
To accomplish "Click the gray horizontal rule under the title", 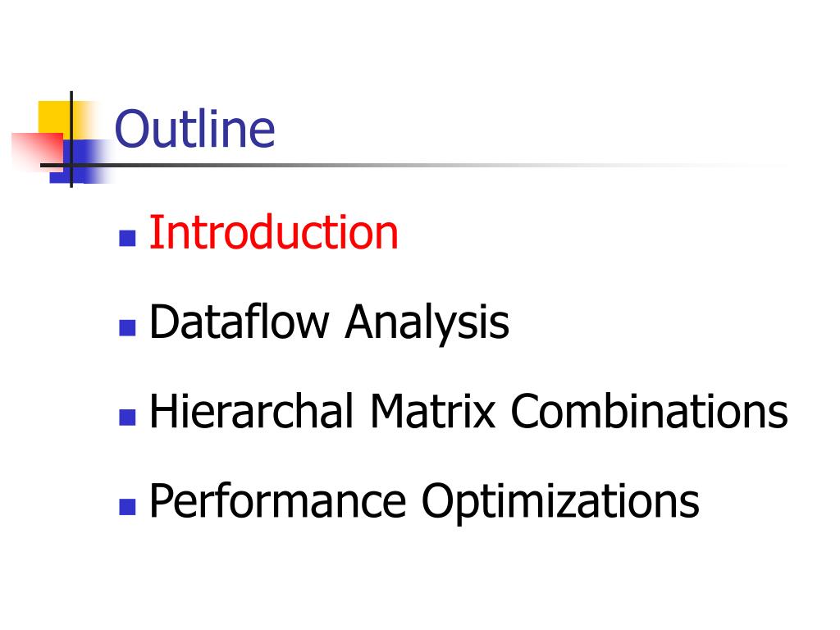I will click(418, 165).
